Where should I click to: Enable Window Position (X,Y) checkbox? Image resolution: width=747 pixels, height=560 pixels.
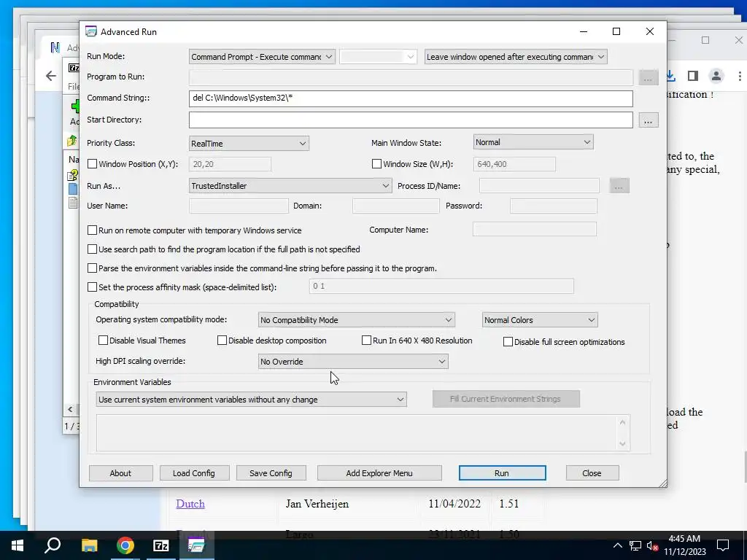(x=93, y=164)
